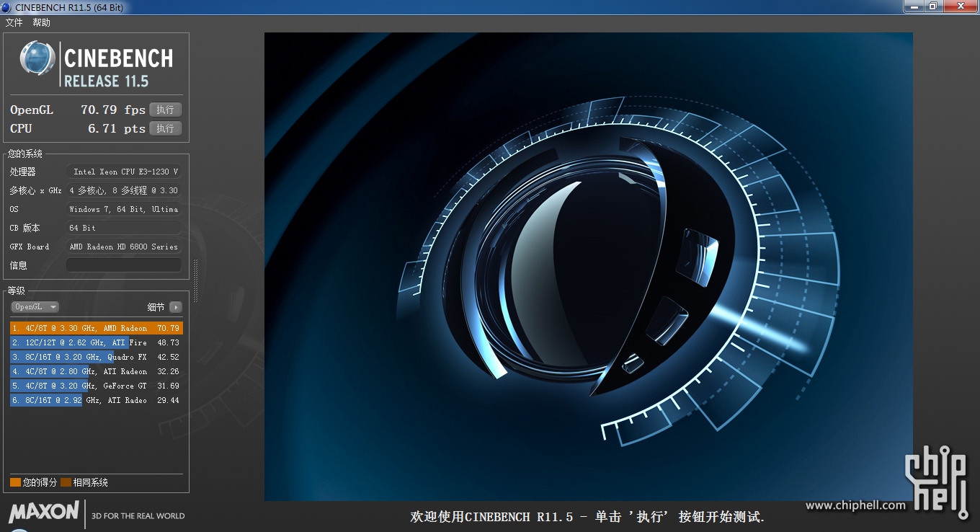
Task: Minimize the CINEBENCH window
Action: coord(913,6)
